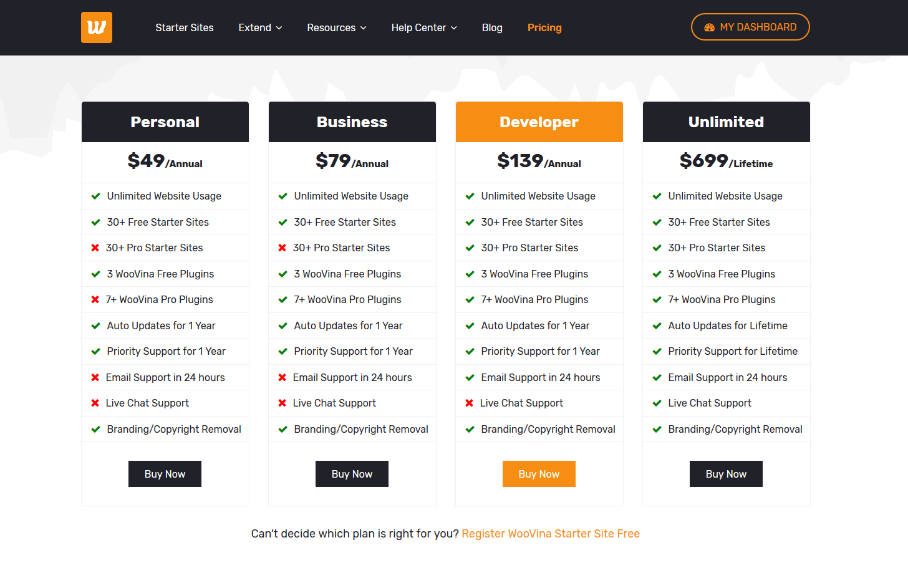This screenshot has width=908, height=588.
Task: Click the Business plan header
Action: click(x=352, y=122)
